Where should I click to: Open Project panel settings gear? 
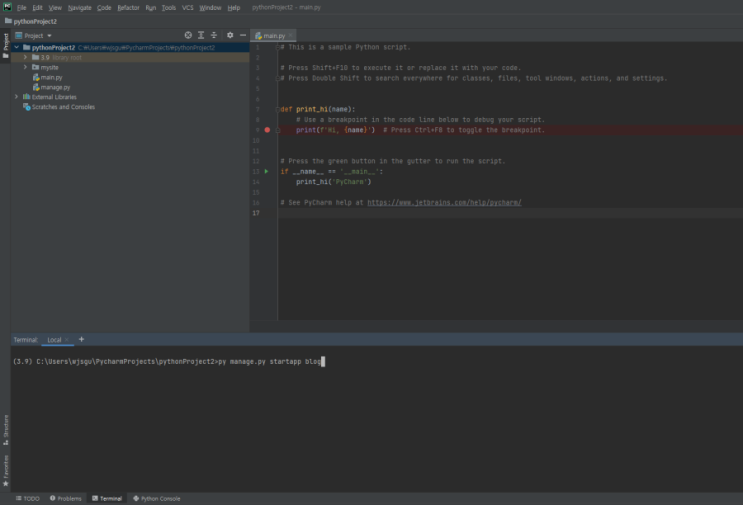pyautogui.click(x=230, y=35)
